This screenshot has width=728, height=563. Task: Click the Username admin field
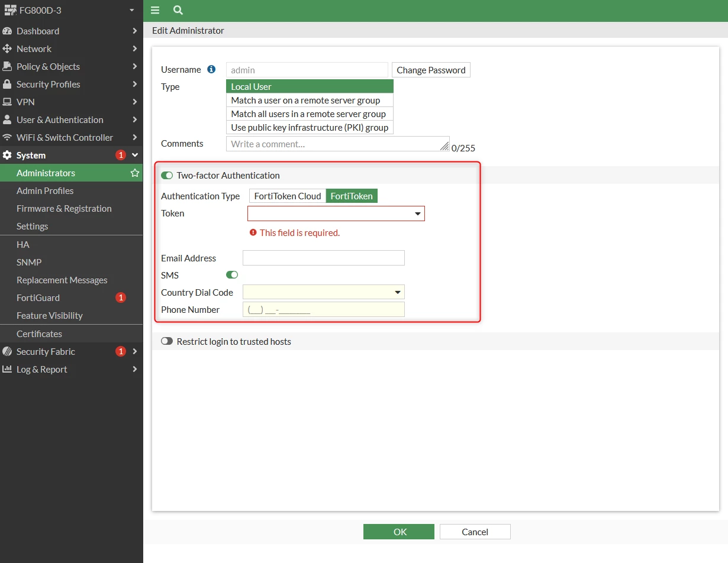tap(307, 70)
